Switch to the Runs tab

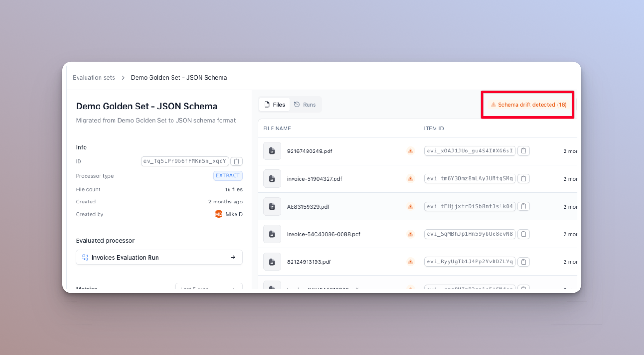tap(305, 105)
